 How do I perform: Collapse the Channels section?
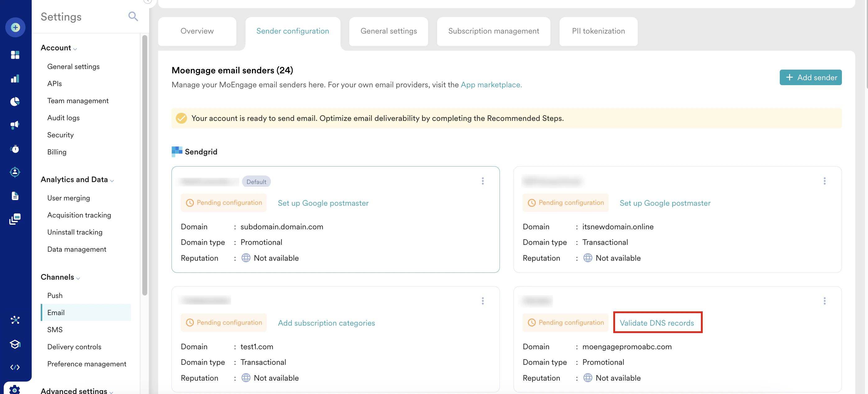(78, 278)
